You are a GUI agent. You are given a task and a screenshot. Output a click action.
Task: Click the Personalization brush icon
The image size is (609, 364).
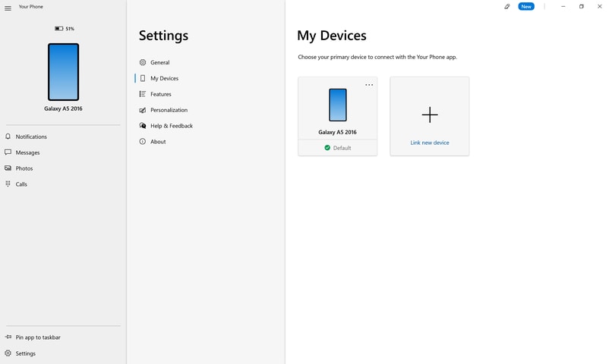coord(143,110)
